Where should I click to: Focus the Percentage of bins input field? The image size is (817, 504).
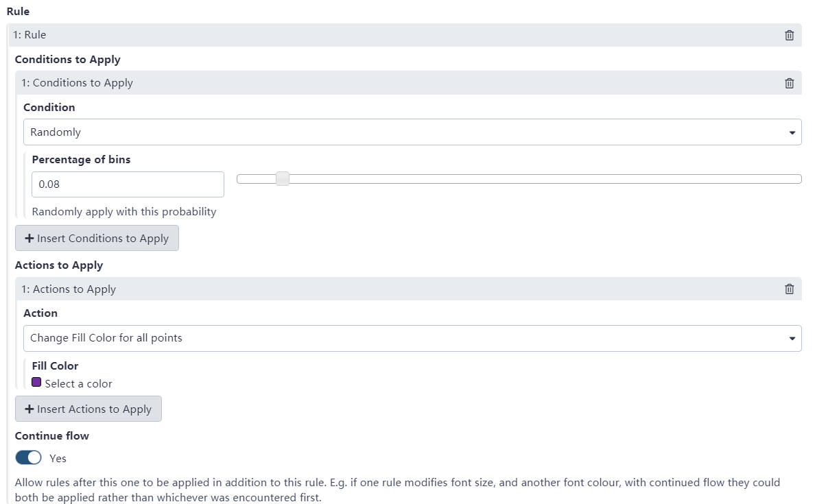pyautogui.click(x=128, y=184)
